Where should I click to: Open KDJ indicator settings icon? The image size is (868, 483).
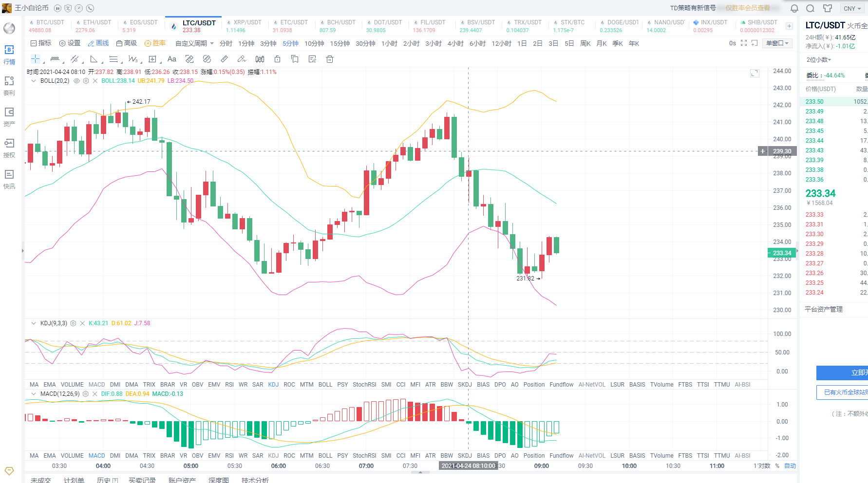73,323
